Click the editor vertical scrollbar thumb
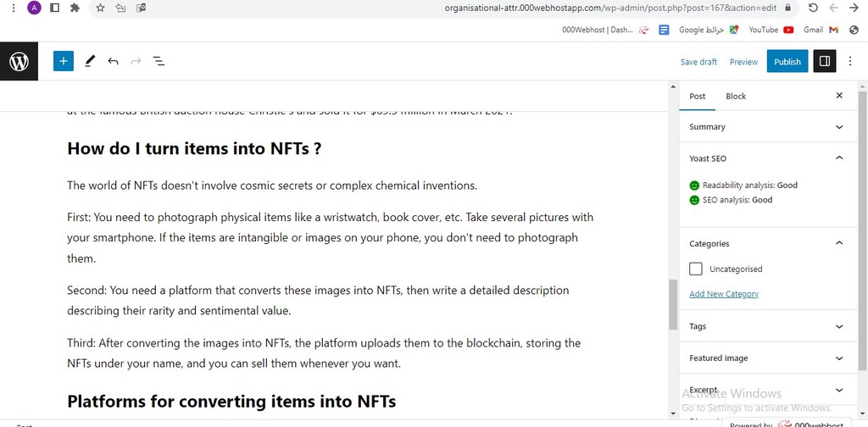The width and height of the screenshot is (868, 427). (673, 304)
